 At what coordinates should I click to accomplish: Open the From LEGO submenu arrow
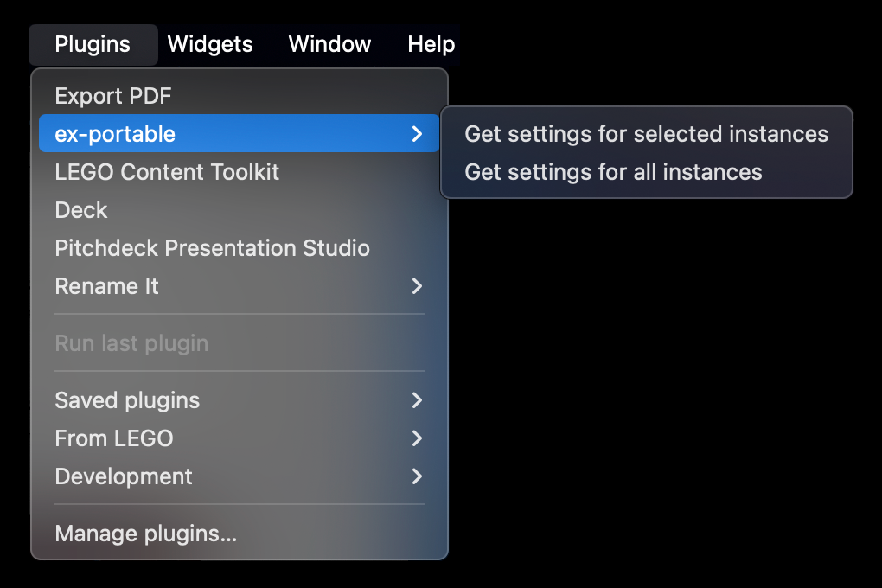[417, 438]
